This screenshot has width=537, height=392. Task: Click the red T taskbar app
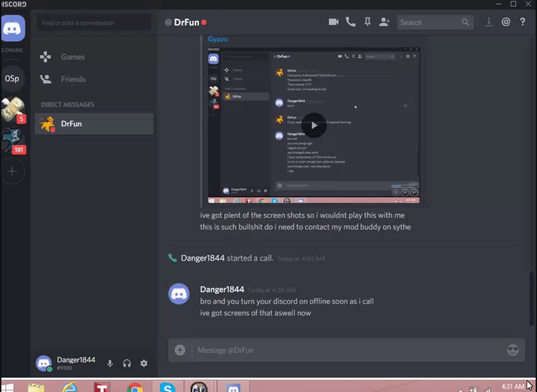tap(102, 387)
